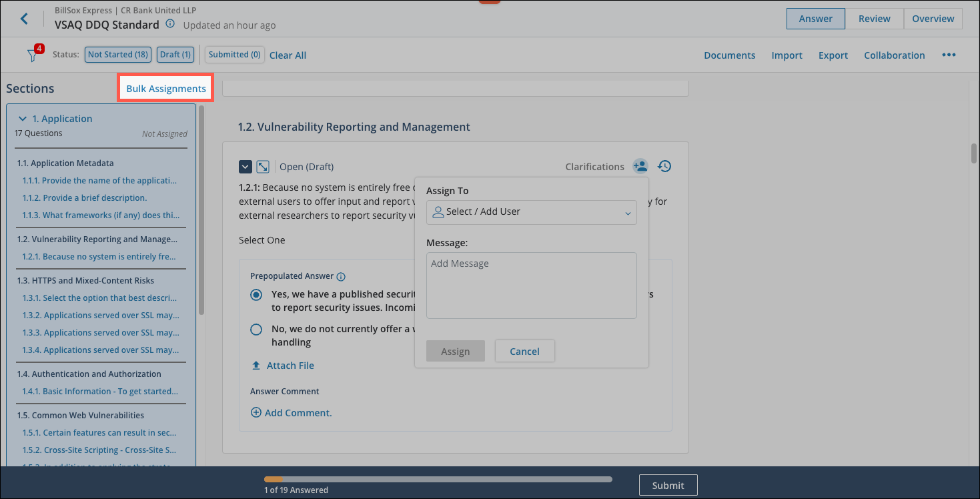This screenshot has height=499, width=980.
Task: Click the Cancel button in the assign dialog
Action: [524, 352]
